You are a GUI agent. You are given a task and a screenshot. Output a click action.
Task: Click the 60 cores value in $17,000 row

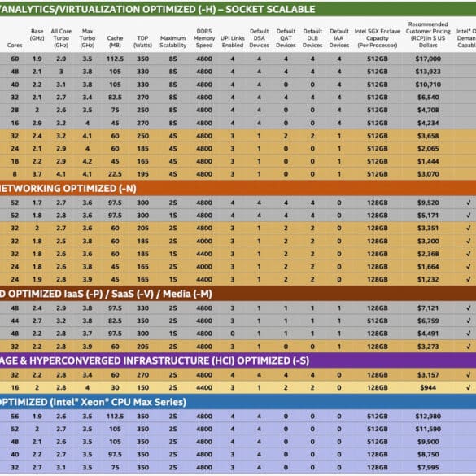[15, 59]
